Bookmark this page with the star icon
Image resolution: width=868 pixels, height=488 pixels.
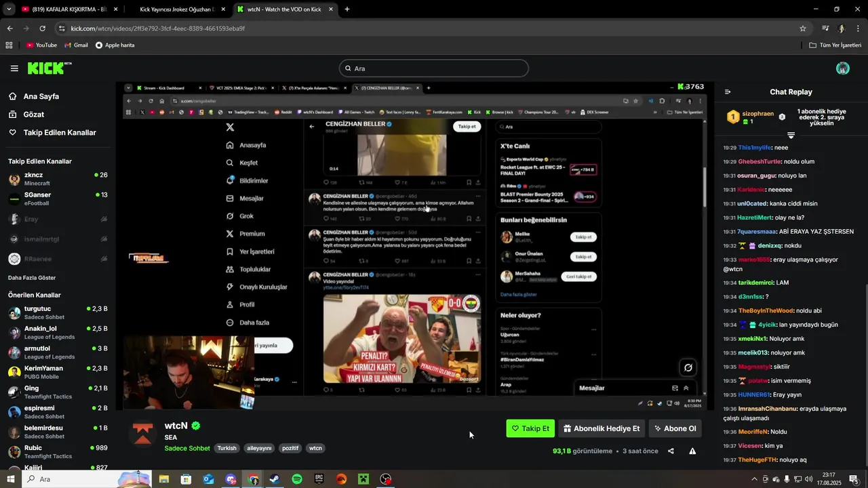[x=803, y=28]
